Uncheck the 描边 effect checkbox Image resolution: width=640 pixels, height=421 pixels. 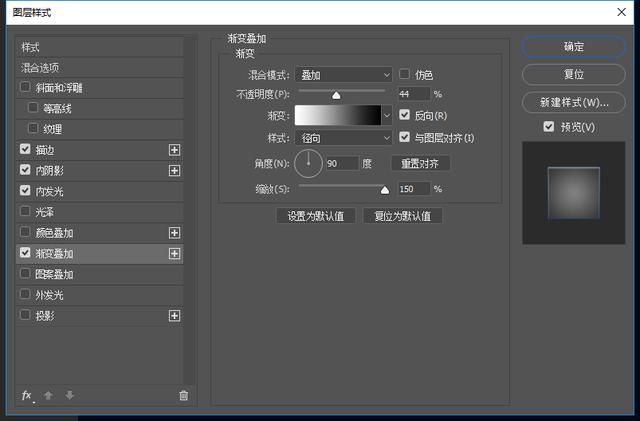pyautogui.click(x=25, y=149)
